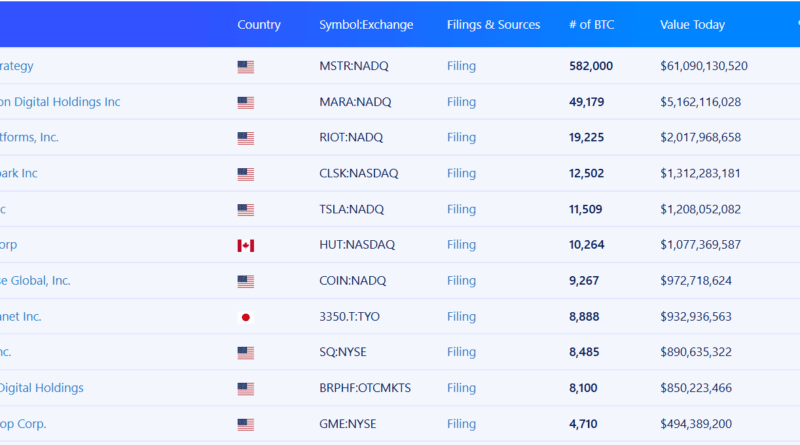Open the Filing link for MARA:NADQ

[461, 102]
